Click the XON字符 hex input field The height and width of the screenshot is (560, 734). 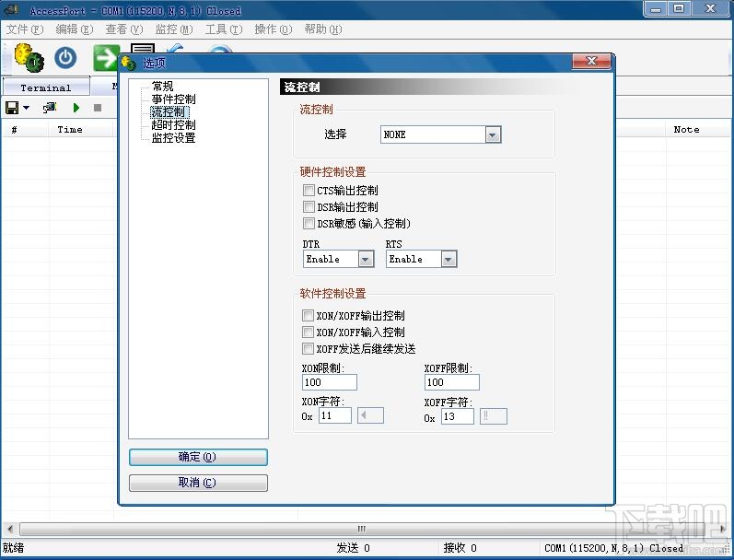pyautogui.click(x=335, y=415)
